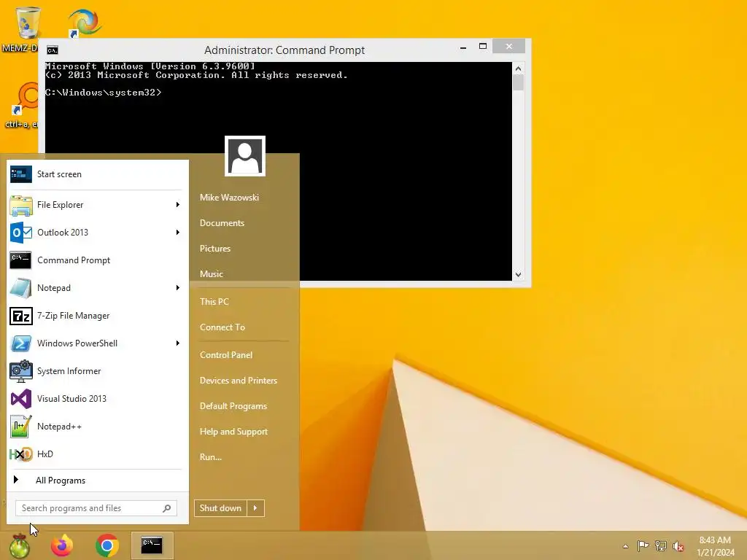Expand Notepad jump list arrow
This screenshot has width=747, height=560.
pos(177,287)
